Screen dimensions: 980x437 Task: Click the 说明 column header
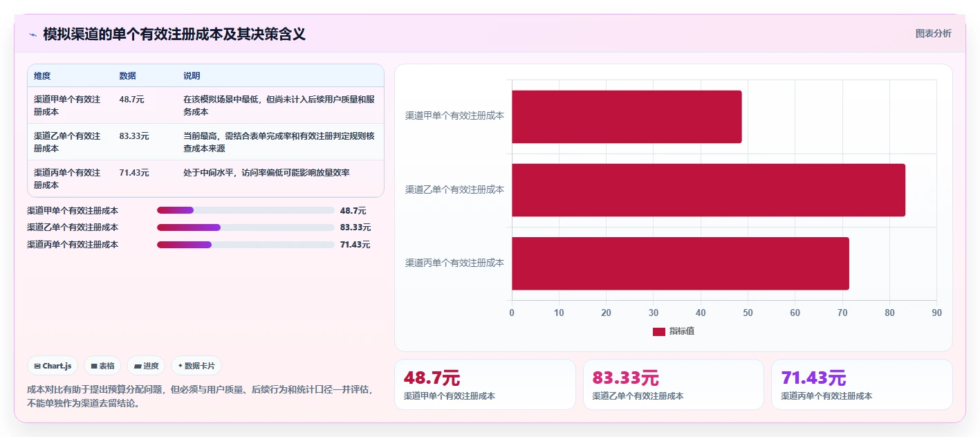pos(192,76)
